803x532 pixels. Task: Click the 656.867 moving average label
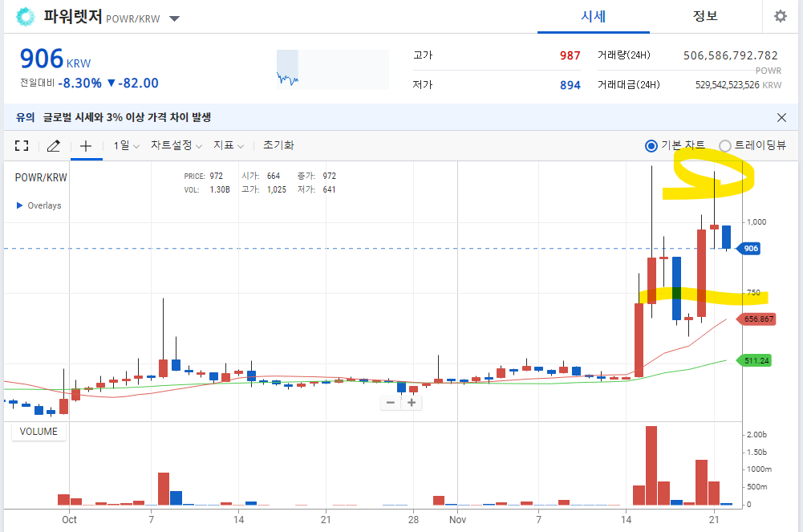pyautogui.click(x=756, y=319)
